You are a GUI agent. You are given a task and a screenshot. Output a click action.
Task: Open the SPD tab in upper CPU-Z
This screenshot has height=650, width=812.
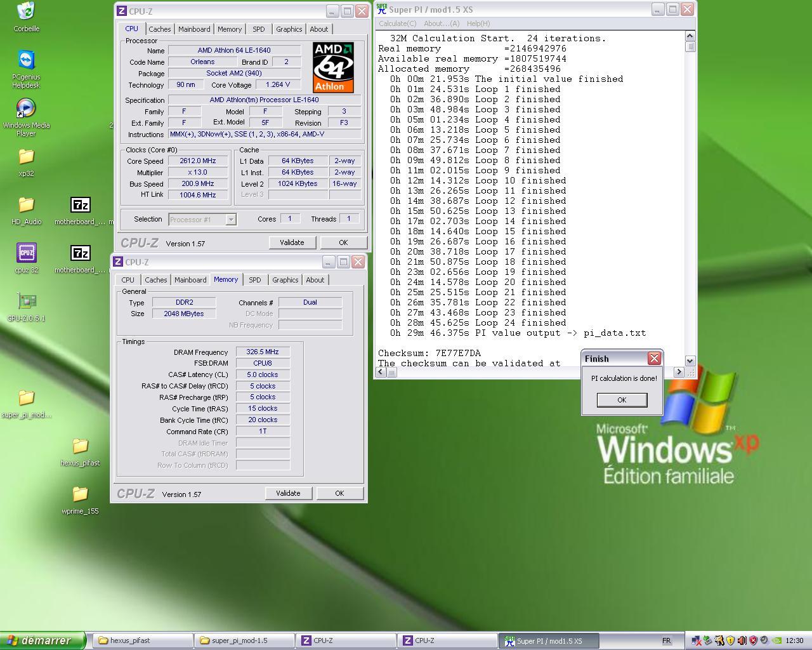point(259,29)
